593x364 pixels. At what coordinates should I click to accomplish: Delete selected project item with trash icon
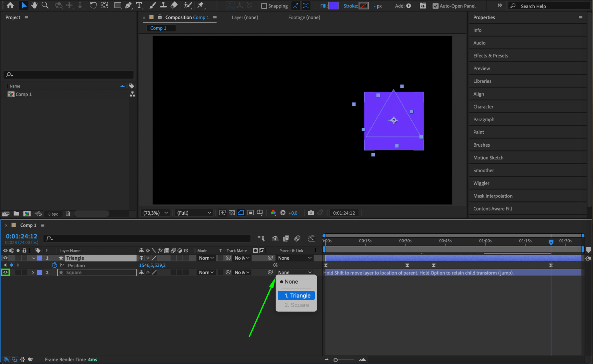(68, 213)
